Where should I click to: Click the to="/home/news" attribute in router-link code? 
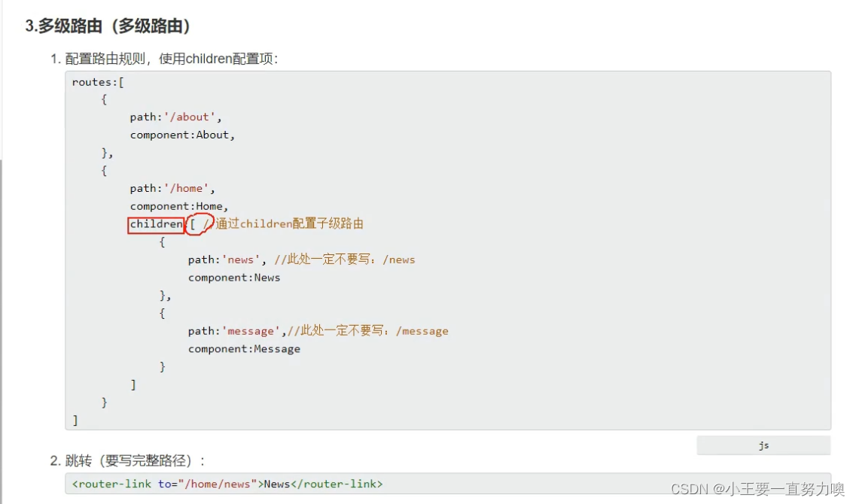pyautogui.click(x=208, y=484)
